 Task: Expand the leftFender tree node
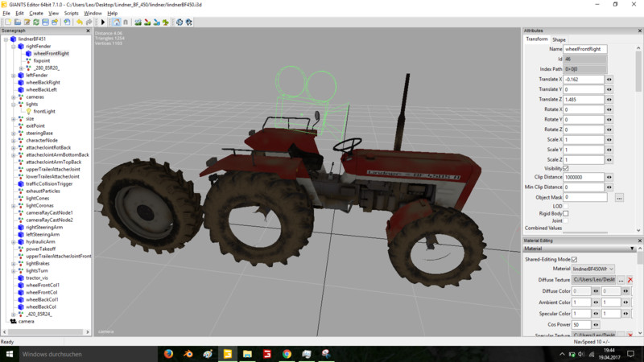pyautogui.click(x=14, y=75)
